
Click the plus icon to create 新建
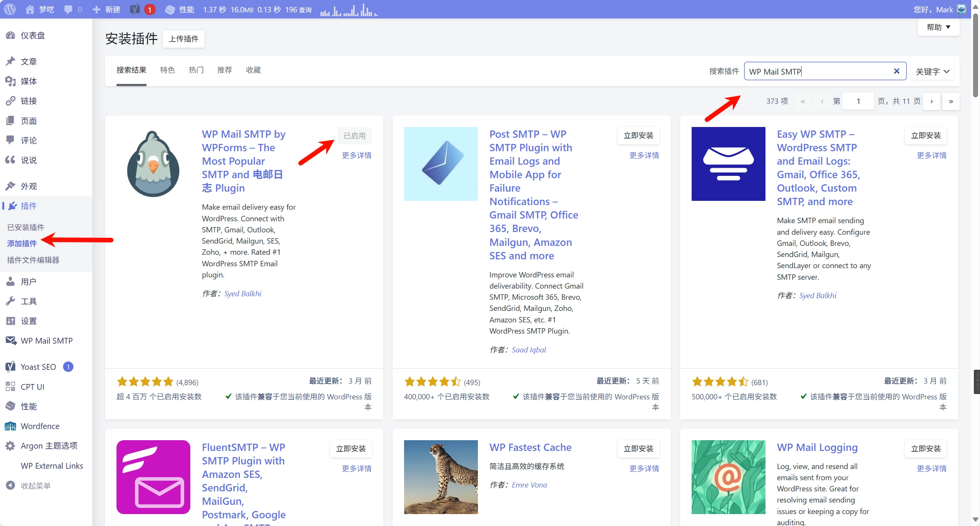(x=97, y=9)
